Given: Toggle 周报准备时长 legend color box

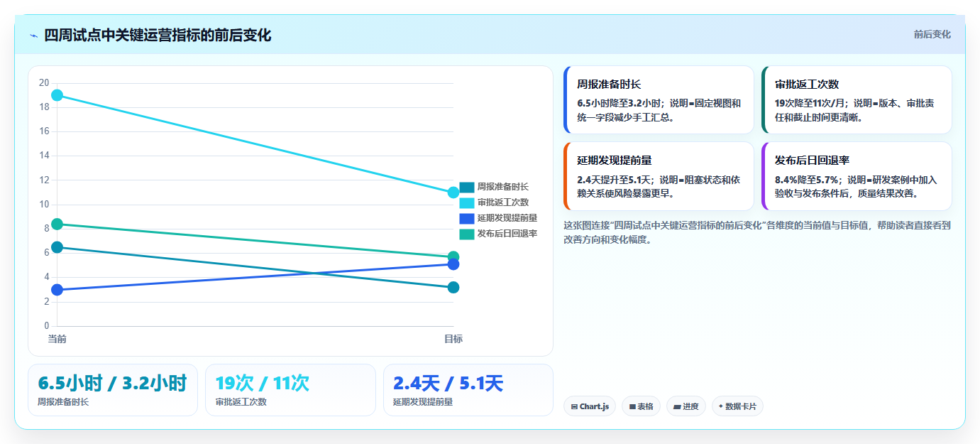Looking at the screenshot, I should pos(467,187).
